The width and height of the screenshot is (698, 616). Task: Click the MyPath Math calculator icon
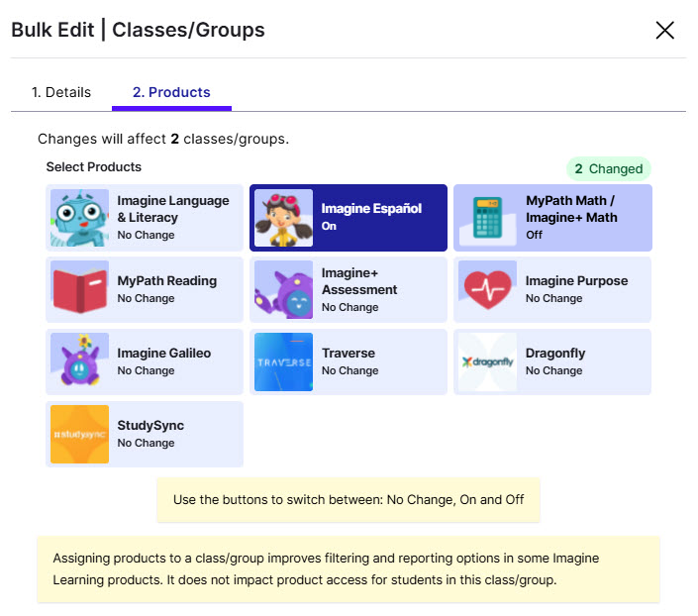coord(487,218)
